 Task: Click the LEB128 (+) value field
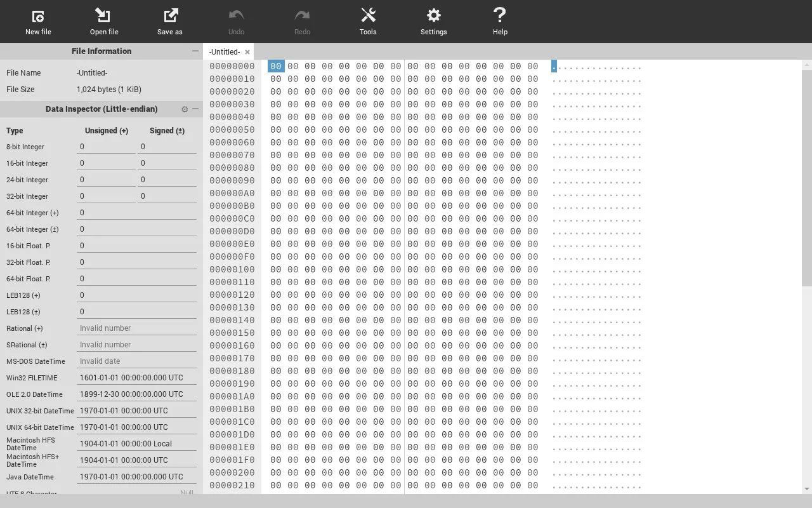(136, 295)
